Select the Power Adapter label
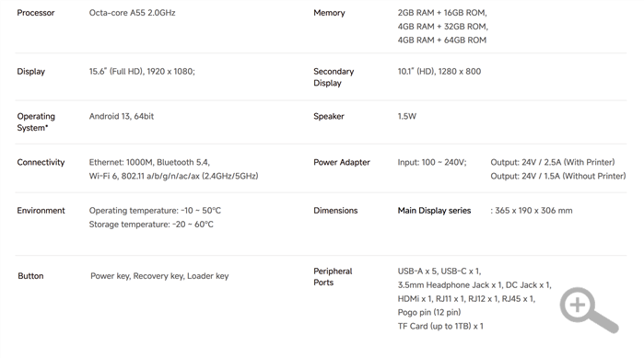Screen dimensions: 644x358 (x=342, y=162)
